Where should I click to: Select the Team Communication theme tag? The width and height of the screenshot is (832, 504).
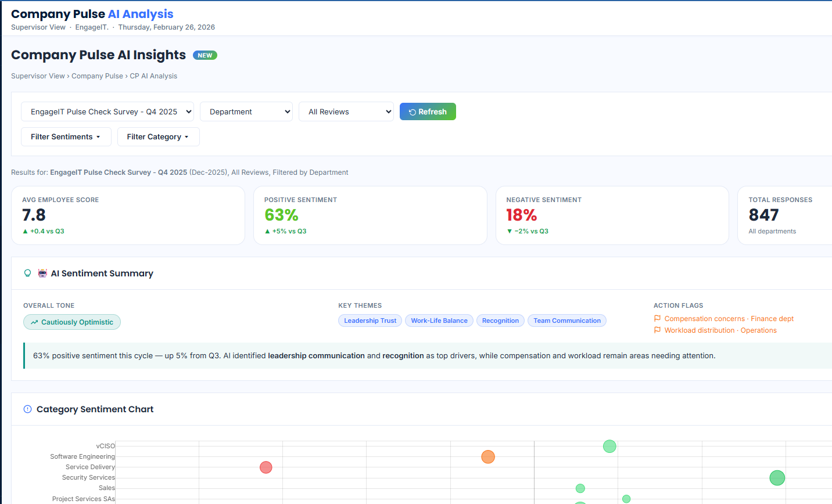(x=567, y=321)
